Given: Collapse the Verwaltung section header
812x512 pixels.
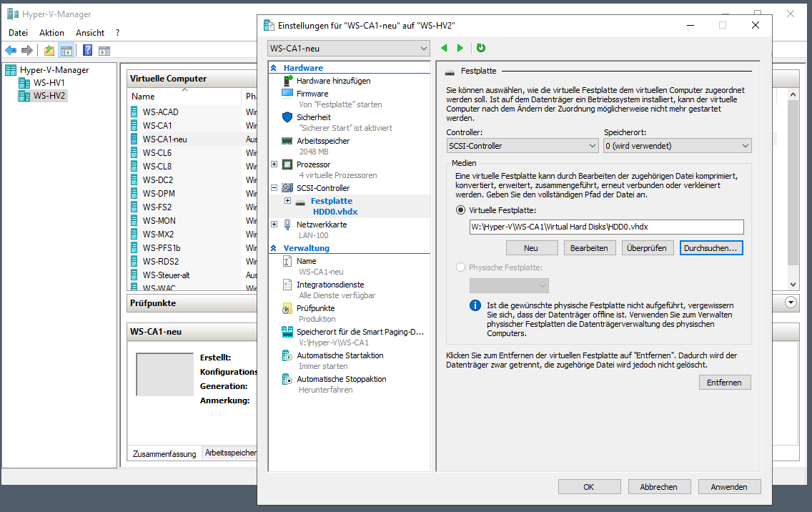Looking at the screenshot, I should (x=274, y=248).
